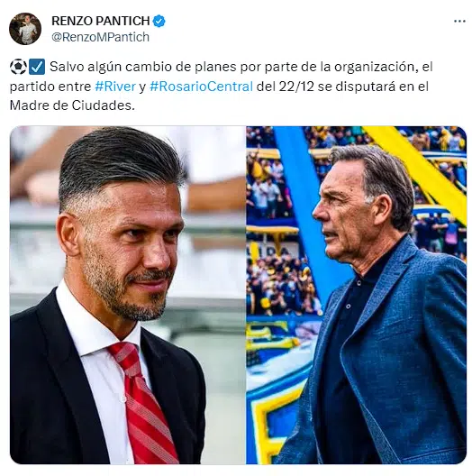The height and width of the screenshot is (476, 472).
Task: Click the RENZO PANTICH display name
Action: click(101, 21)
